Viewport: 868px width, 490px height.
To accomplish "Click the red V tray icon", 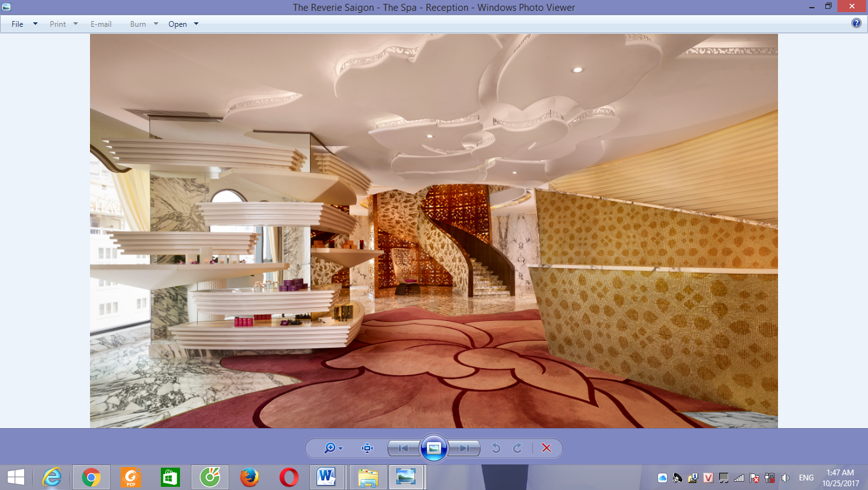I will pos(708,478).
